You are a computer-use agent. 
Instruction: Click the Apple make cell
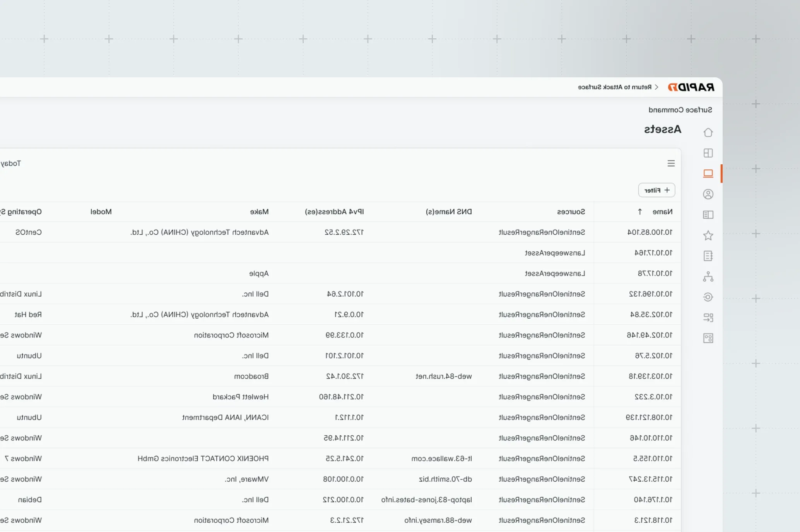[x=259, y=273]
